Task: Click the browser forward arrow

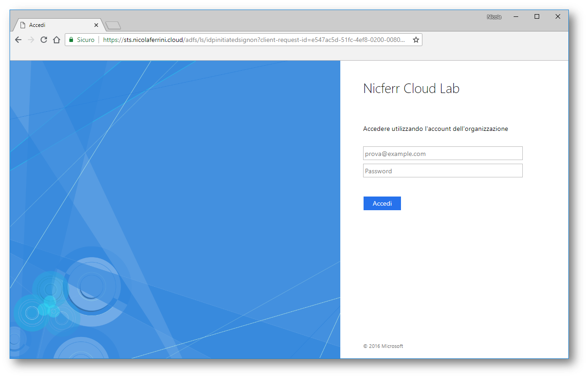Action: 31,40
